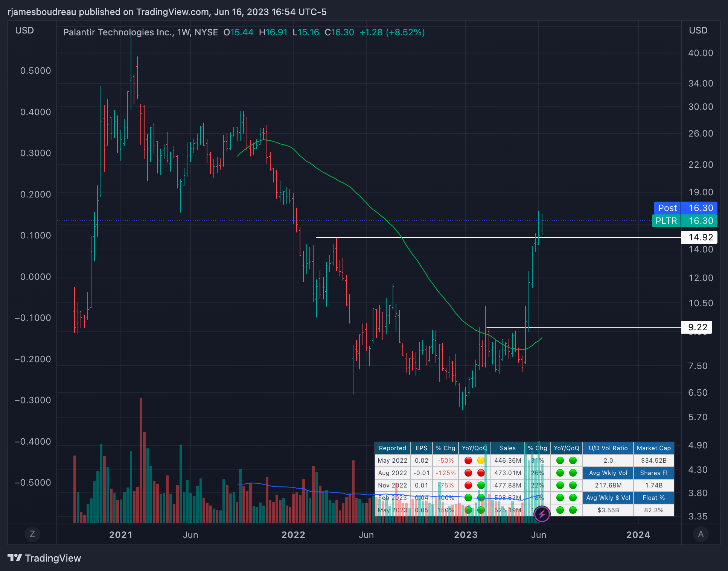728x571 pixels.
Task: Click the A auto-scale button
Action: point(701,534)
